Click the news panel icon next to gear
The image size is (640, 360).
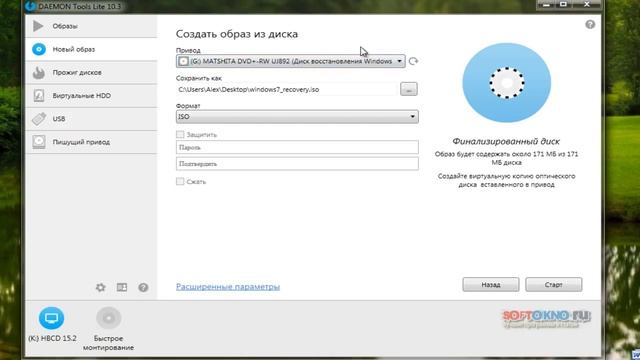(122, 287)
